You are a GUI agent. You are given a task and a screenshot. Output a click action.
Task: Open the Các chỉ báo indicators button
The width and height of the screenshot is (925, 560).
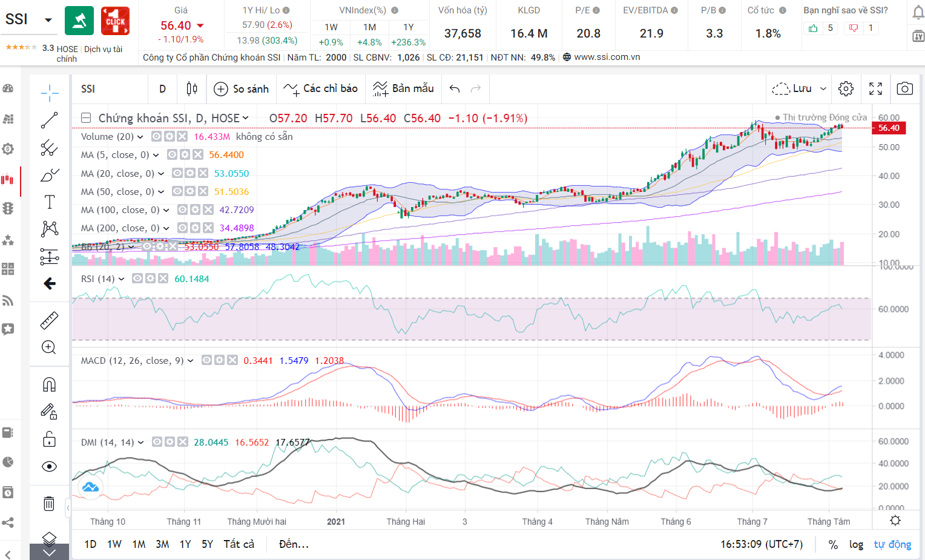pyautogui.click(x=321, y=89)
